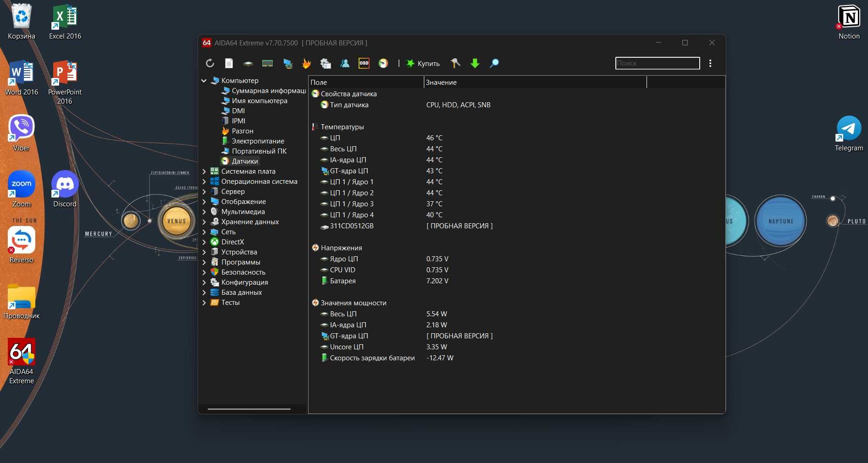
Task: Open Excel 2016 desktop shortcut
Action: coord(65,22)
